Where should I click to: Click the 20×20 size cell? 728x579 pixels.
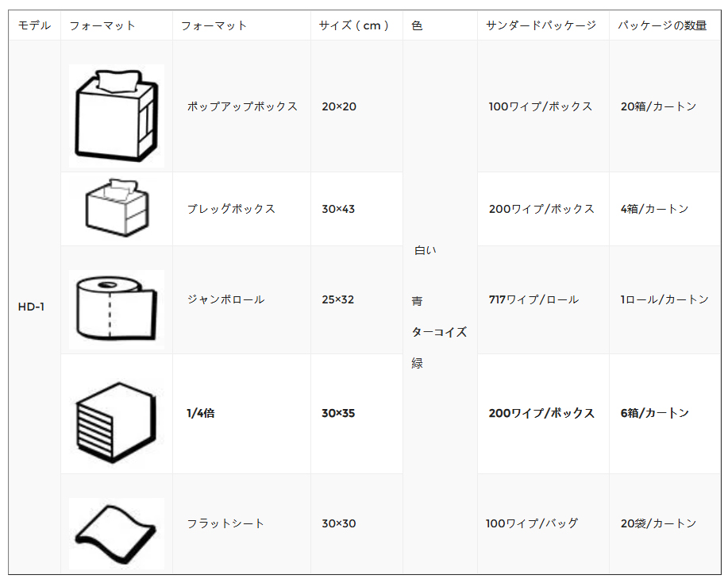tap(339, 106)
